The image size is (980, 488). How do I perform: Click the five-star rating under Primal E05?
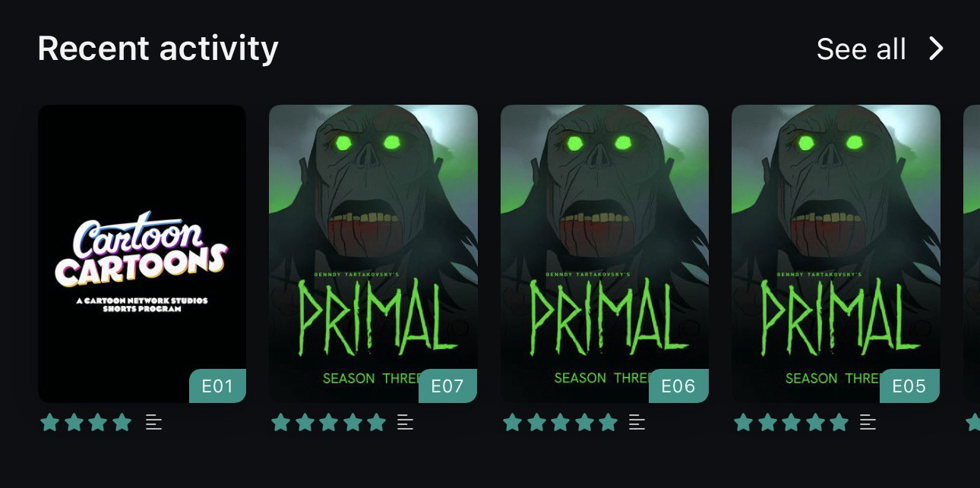[792, 423]
